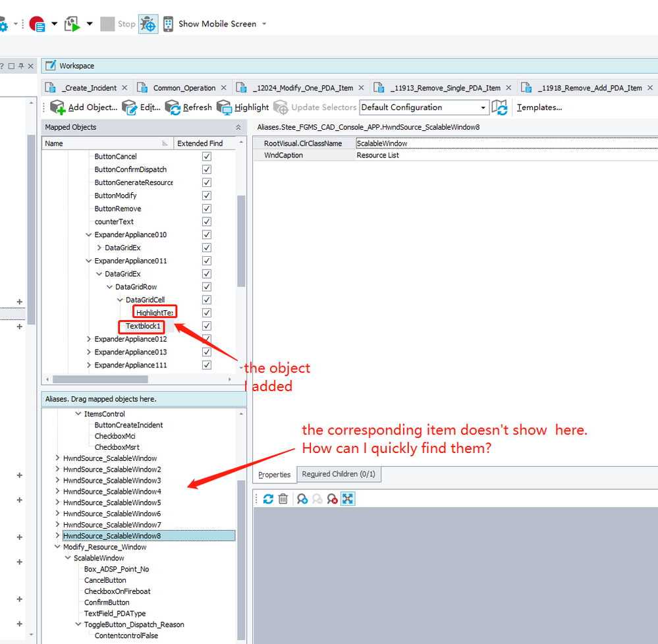Click the Show Mobile Screen icon

(169, 24)
